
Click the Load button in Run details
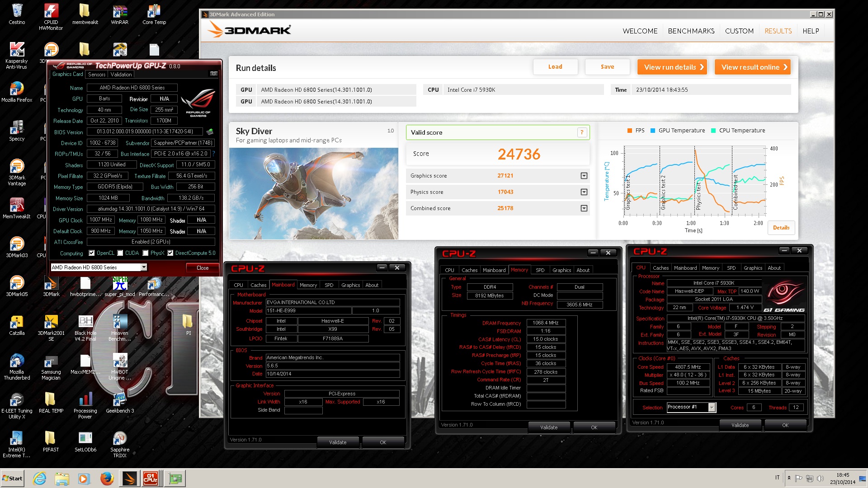(x=555, y=67)
